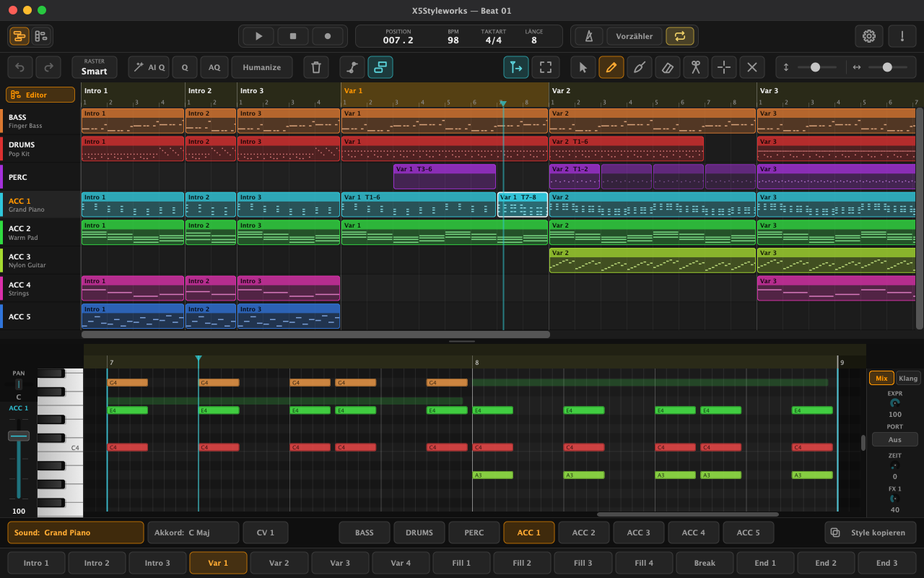Select the pencil draw tool

click(x=611, y=67)
